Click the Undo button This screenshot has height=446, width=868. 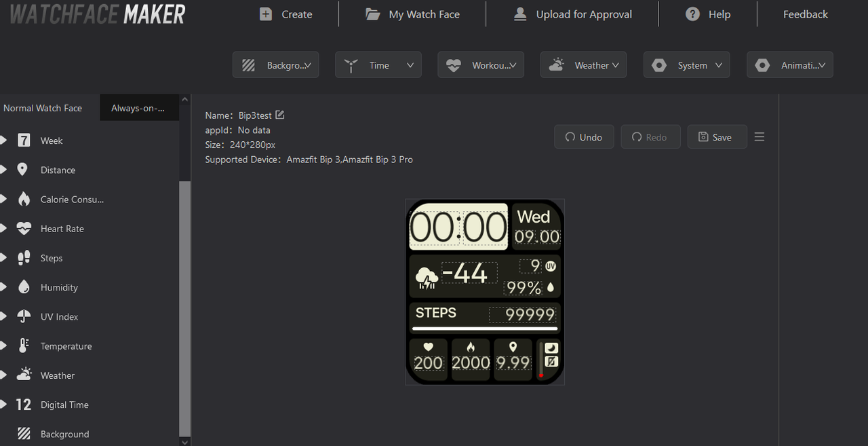pyautogui.click(x=584, y=137)
